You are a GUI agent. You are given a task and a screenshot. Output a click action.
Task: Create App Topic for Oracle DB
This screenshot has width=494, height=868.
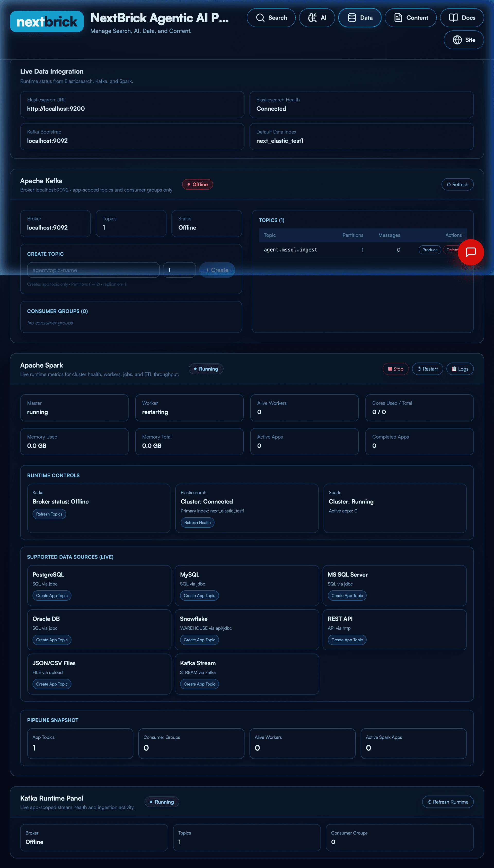click(52, 640)
